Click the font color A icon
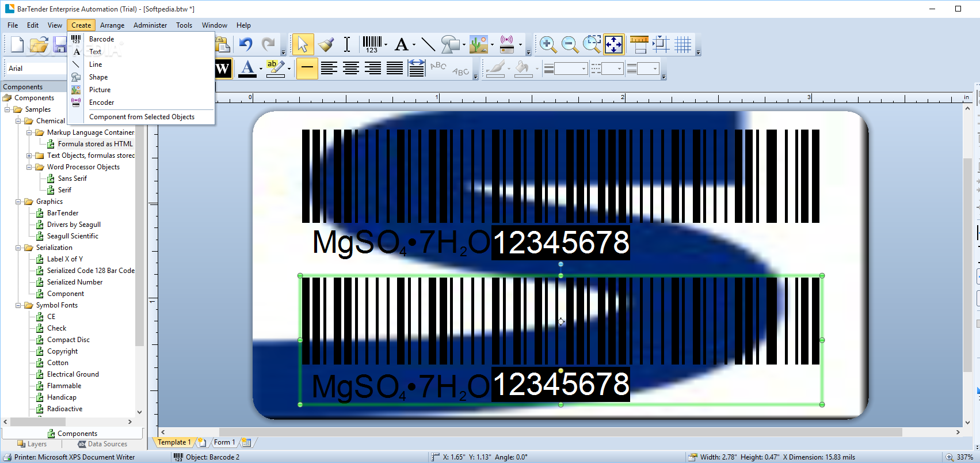The image size is (980, 463). pos(247,69)
